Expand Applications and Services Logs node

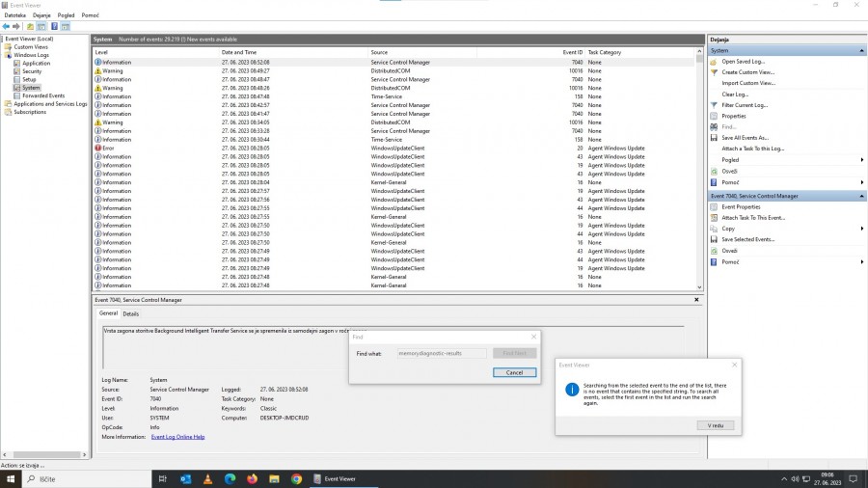(4, 104)
